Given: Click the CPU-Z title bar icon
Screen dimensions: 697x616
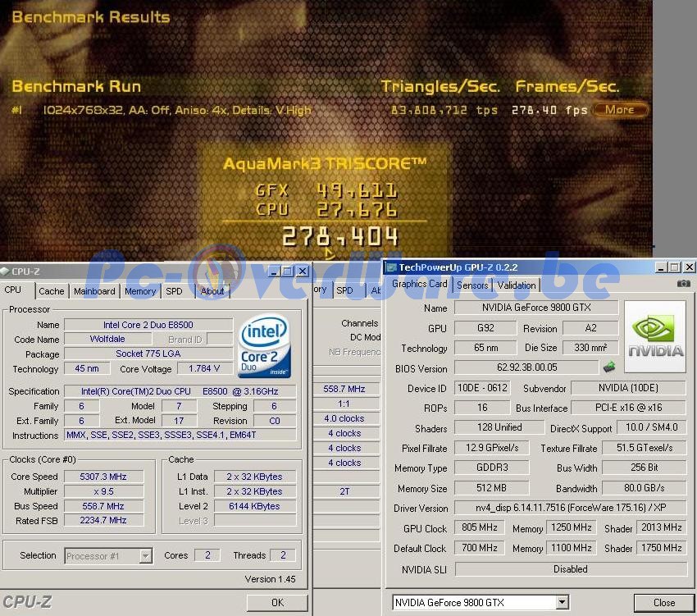Looking at the screenshot, I should tap(4, 271).
